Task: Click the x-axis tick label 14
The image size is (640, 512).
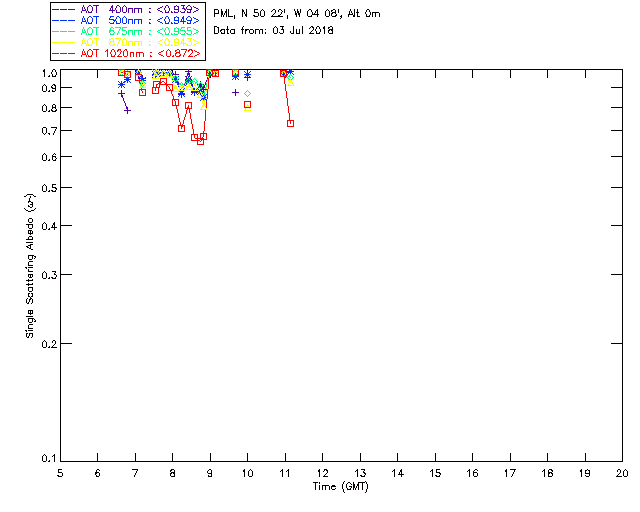Action: pos(398,473)
